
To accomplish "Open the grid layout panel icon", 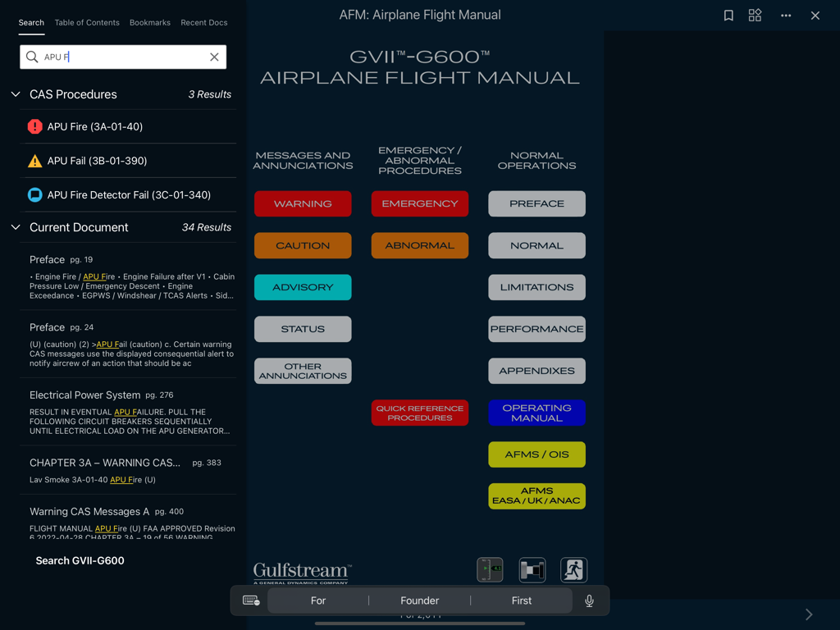I will tap(755, 15).
